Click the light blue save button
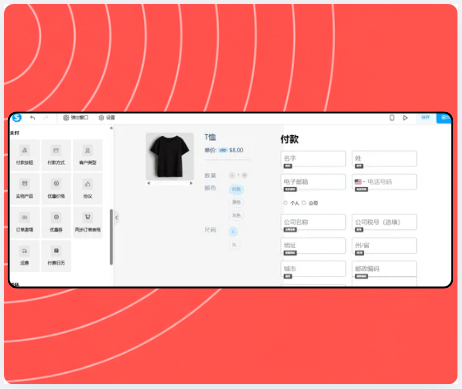This screenshot has height=389, width=462. (x=426, y=118)
